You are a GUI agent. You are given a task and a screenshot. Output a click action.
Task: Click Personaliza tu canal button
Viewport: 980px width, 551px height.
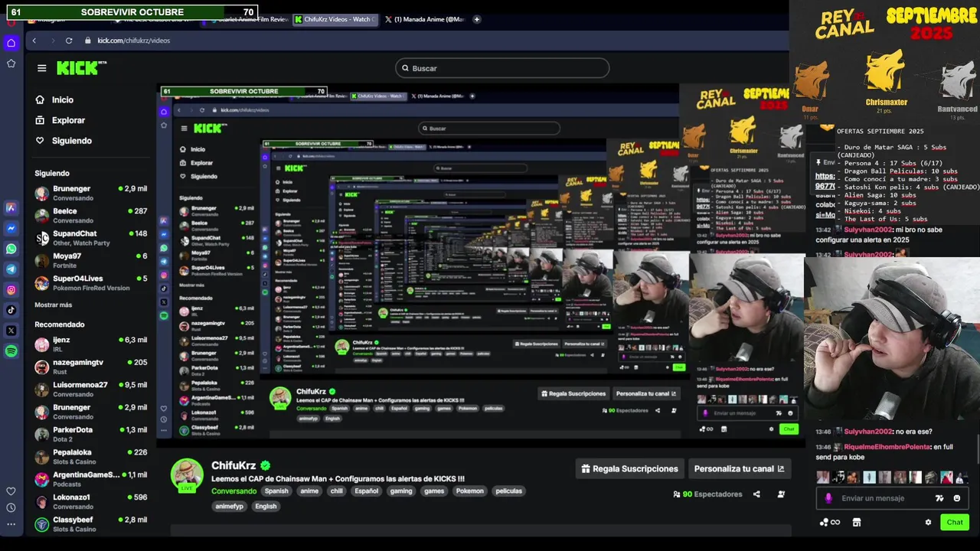click(739, 469)
